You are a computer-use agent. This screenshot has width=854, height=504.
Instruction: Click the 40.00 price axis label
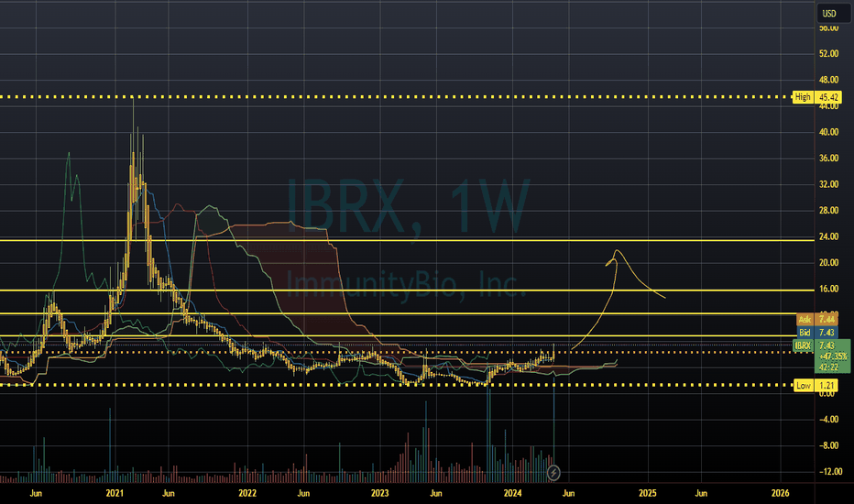828,132
